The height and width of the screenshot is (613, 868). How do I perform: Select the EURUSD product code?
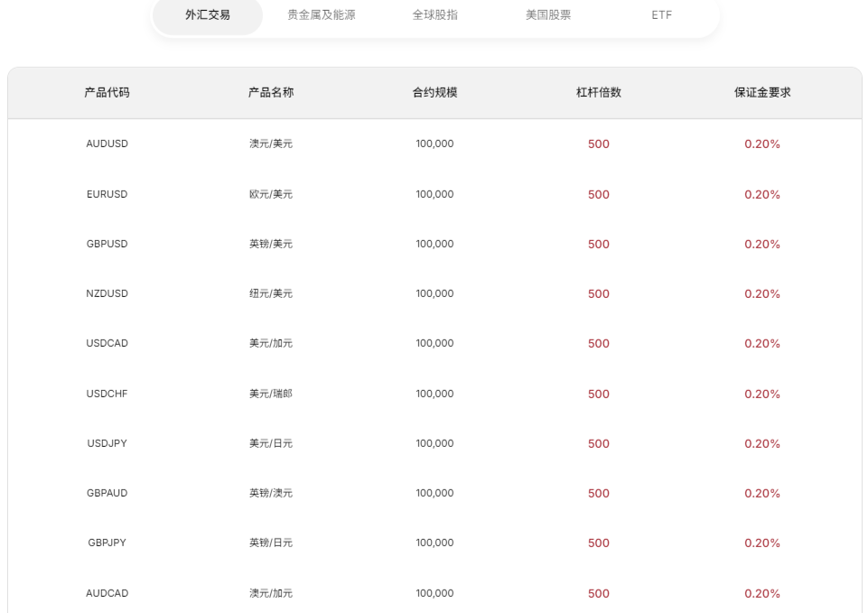[107, 193]
